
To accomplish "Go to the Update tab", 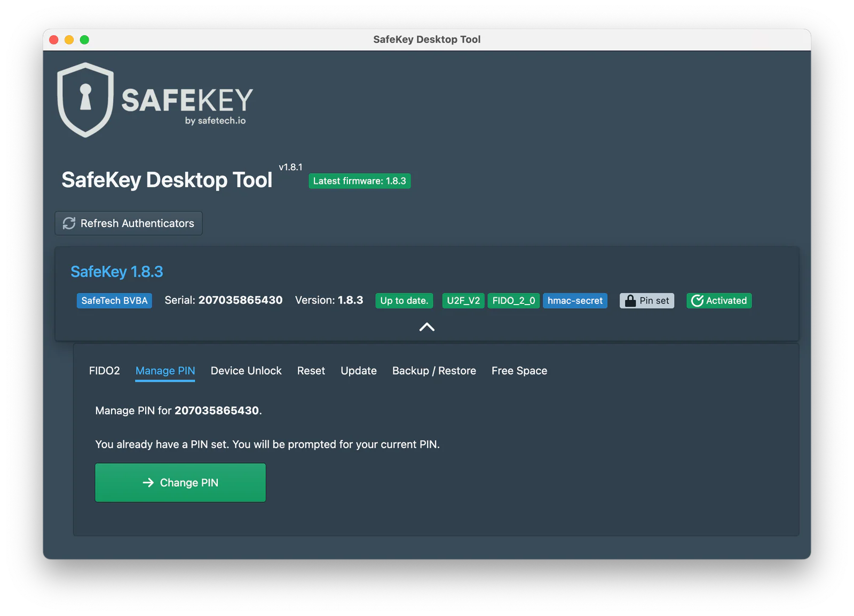I will 359,371.
